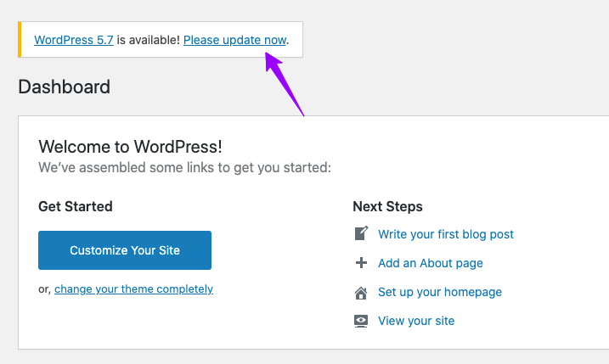Open the WordPress 5.7 release link

point(74,40)
